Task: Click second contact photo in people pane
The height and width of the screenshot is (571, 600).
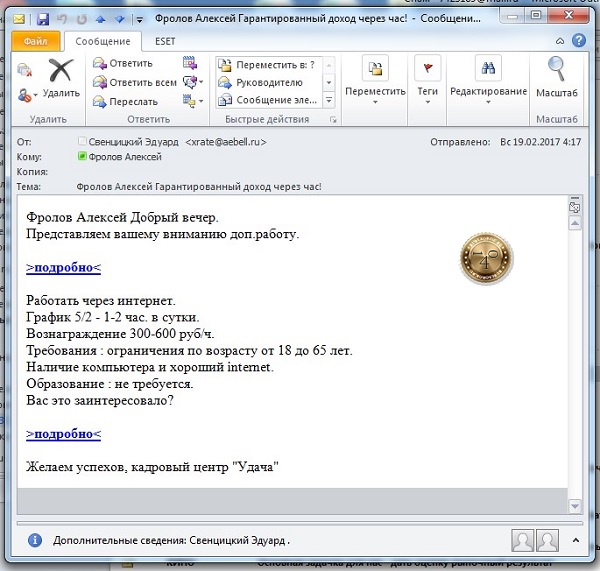Action: (x=547, y=540)
